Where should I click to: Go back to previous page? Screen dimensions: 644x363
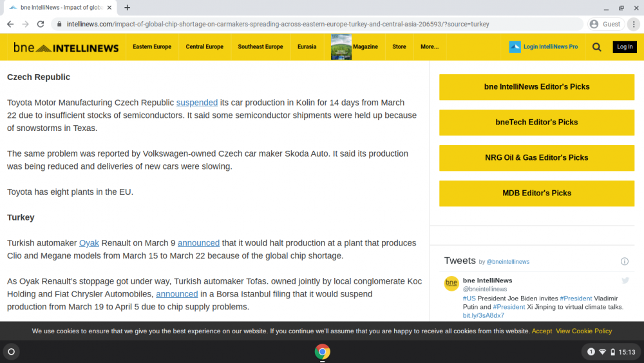tap(10, 25)
